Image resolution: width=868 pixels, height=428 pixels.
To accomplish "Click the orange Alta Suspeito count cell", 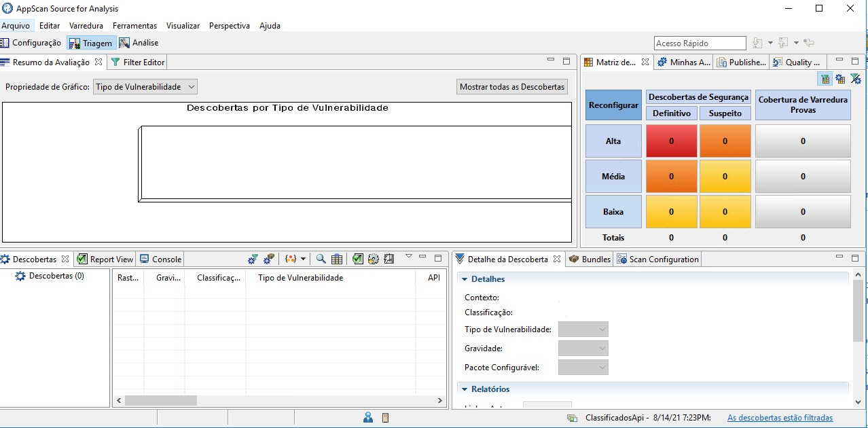I will (x=725, y=141).
